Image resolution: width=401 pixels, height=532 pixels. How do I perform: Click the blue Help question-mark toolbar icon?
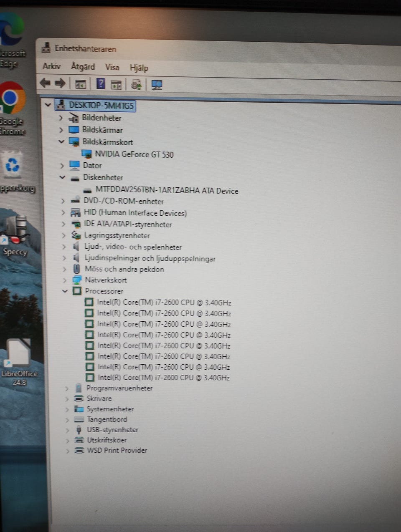(x=101, y=83)
